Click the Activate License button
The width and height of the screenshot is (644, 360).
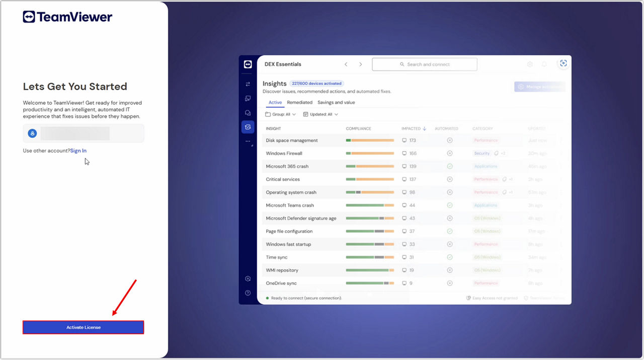tap(84, 327)
